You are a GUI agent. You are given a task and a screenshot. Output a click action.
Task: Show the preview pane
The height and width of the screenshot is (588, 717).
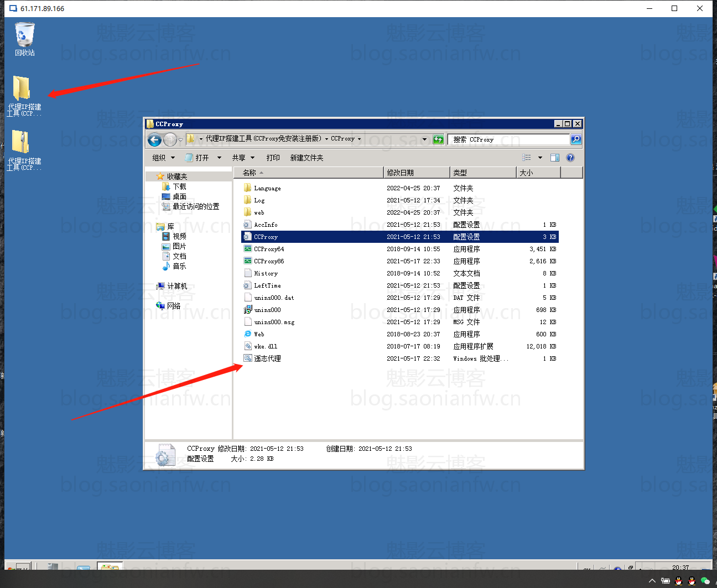[555, 158]
